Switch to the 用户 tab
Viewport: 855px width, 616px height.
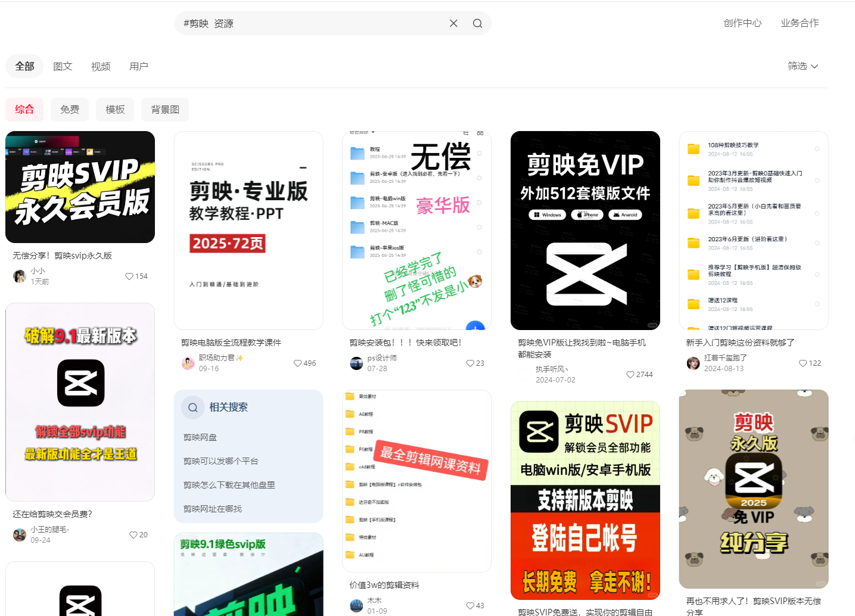tap(139, 66)
